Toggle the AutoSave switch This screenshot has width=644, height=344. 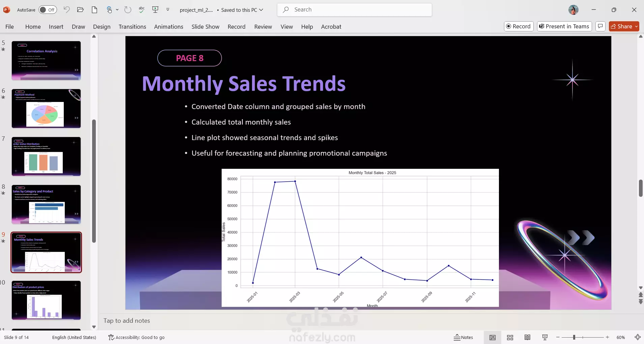pos(48,10)
